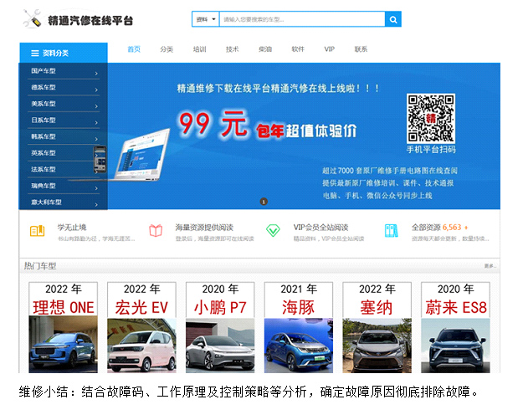Viewport: 523px width, 420px height.
Task: Click the 海量资源提供阅读 heading
Action: pyautogui.click(x=204, y=228)
